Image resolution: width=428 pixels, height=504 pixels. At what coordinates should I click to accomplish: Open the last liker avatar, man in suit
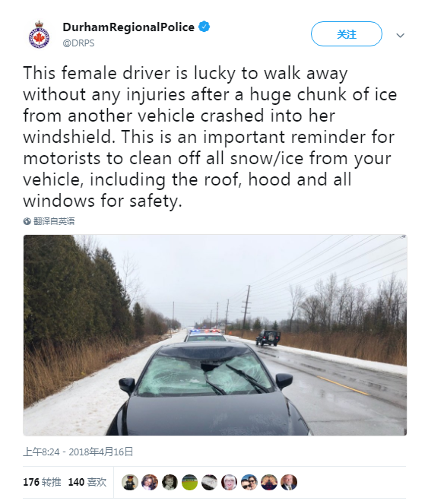289,482
